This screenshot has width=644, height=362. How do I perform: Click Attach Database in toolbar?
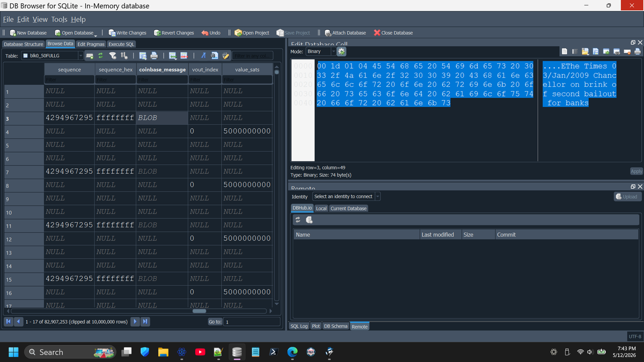tap(345, 33)
